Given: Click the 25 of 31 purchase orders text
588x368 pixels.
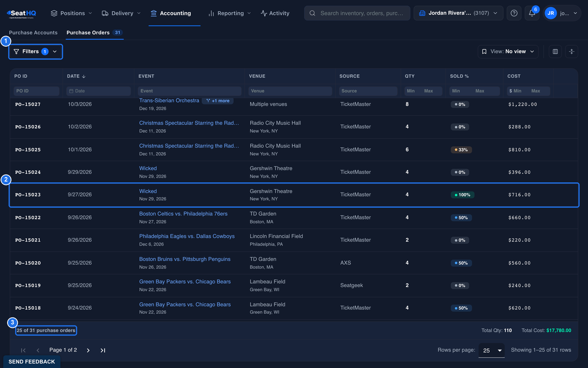Looking at the screenshot, I should pos(46,330).
